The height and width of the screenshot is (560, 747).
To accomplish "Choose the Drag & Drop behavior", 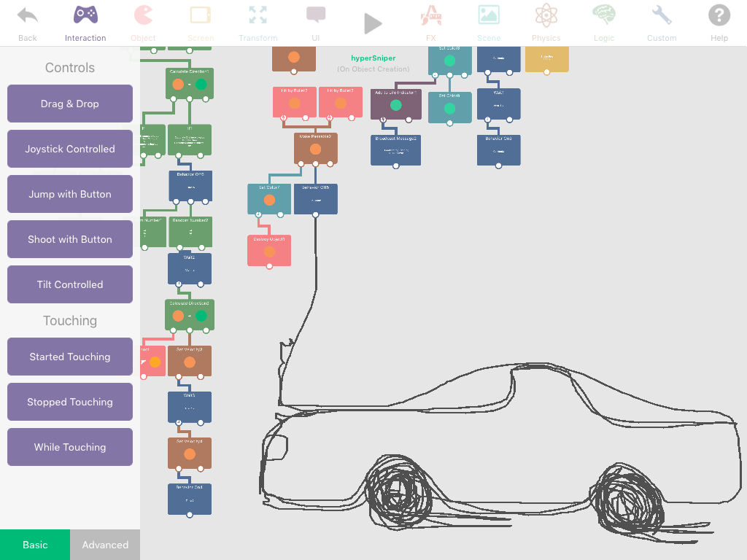I will coord(70,104).
